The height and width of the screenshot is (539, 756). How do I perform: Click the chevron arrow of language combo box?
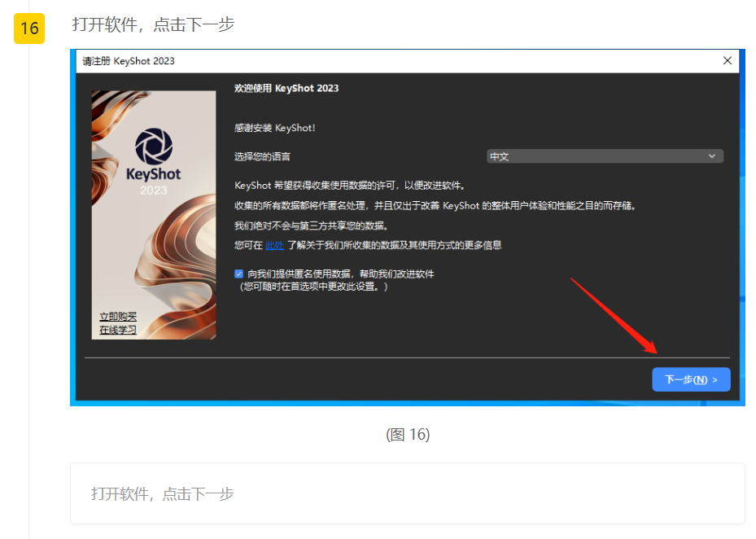click(x=712, y=156)
